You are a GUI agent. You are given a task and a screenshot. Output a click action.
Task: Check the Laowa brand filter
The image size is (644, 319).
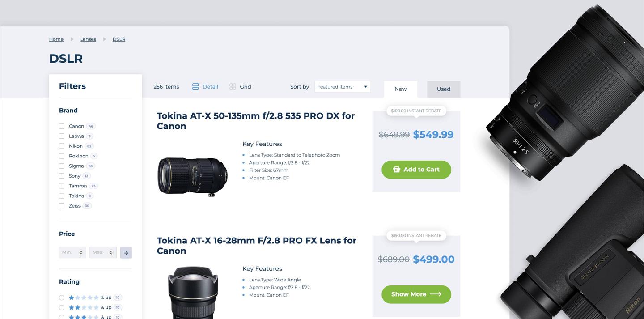pyautogui.click(x=62, y=136)
